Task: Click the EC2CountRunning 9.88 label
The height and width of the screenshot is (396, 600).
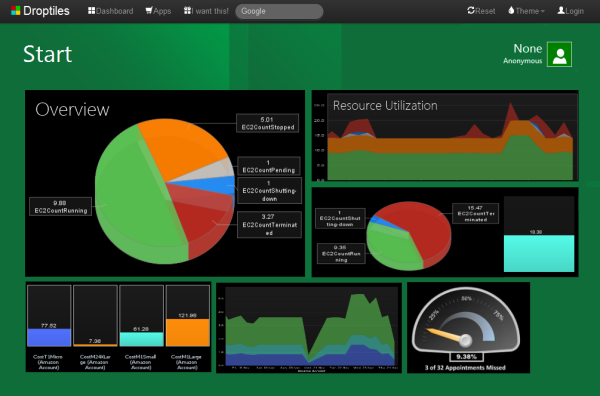Action: tap(60, 207)
